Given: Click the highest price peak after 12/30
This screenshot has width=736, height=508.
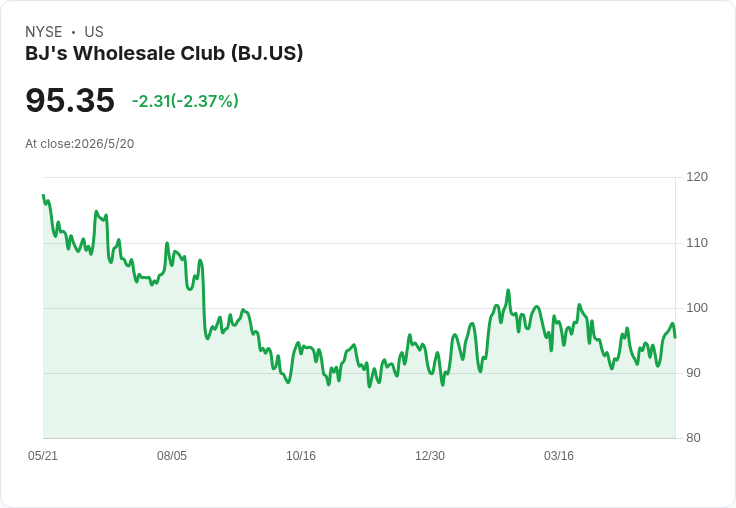Looking at the screenshot, I should 508,291.
